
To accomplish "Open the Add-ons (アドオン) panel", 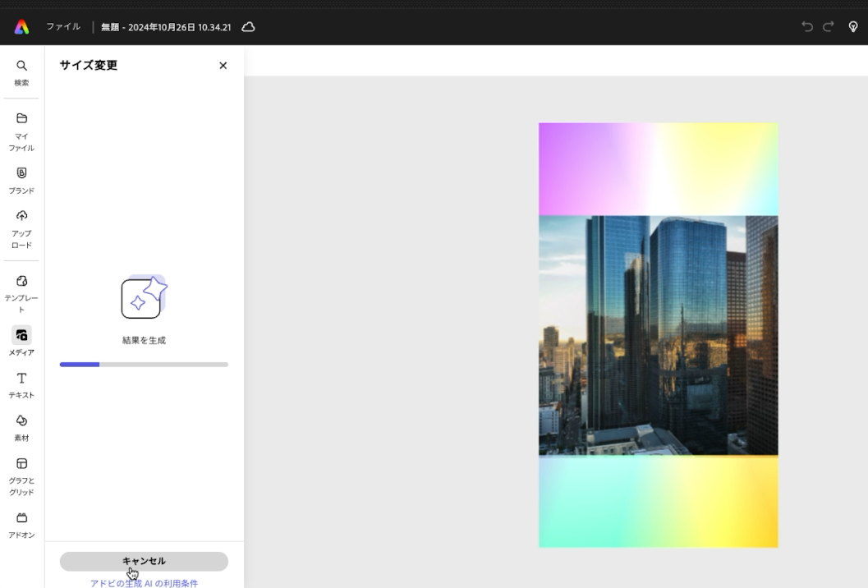I will [21, 524].
